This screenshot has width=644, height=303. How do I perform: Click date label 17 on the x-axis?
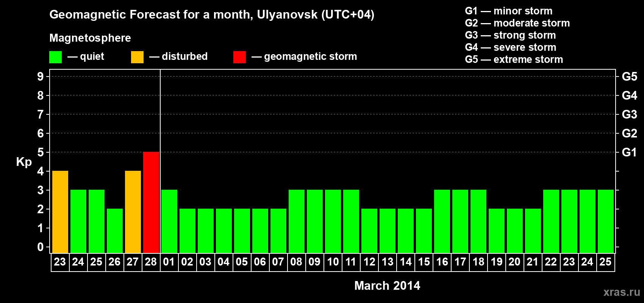[460, 262]
